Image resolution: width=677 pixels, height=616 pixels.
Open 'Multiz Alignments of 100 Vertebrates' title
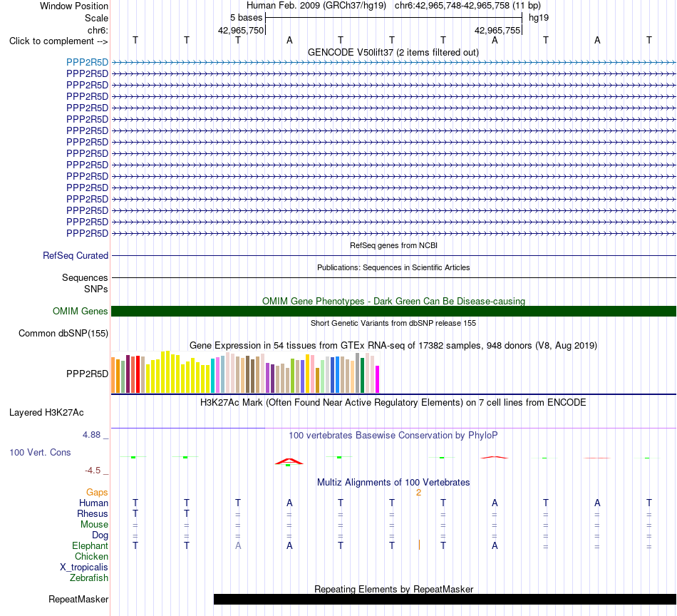click(393, 483)
